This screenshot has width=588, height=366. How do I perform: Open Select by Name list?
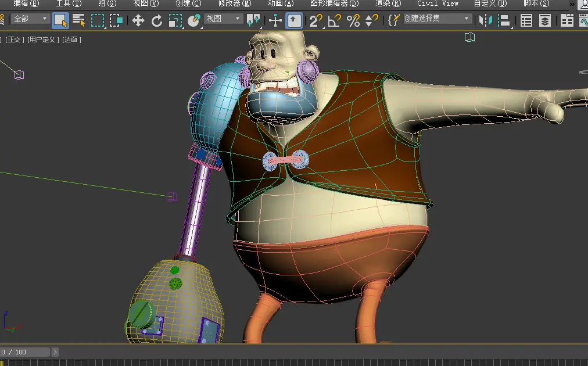coord(78,21)
